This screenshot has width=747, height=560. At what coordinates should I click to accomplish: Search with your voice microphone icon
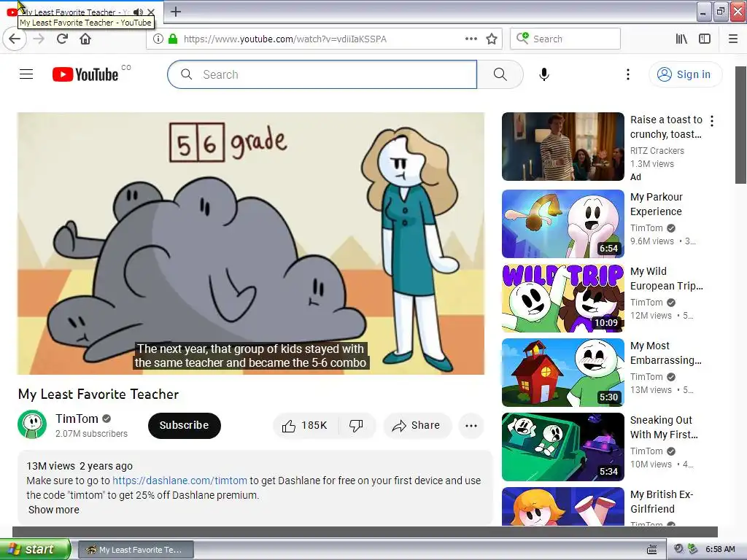click(x=544, y=74)
